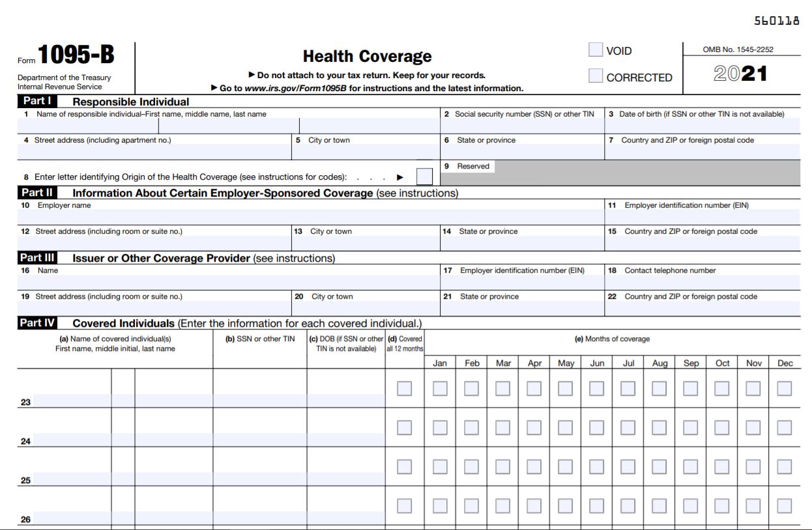Click the '(e) Months of coverage' header

[x=612, y=339]
